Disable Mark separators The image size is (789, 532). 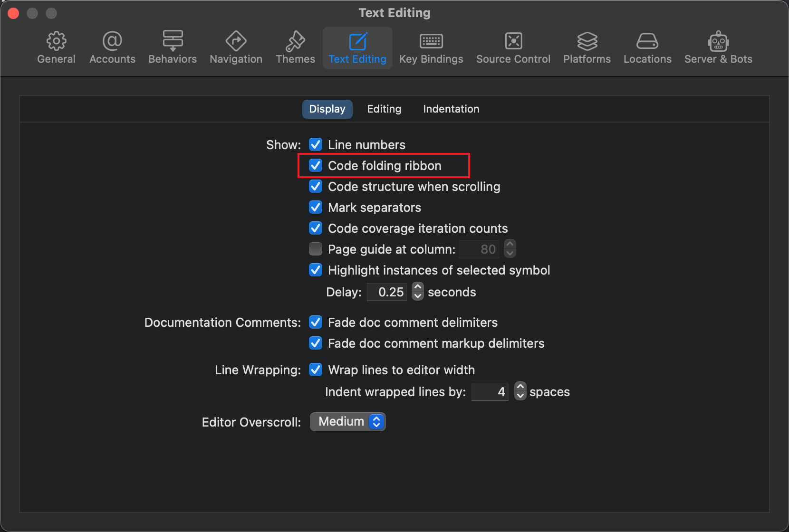pyautogui.click(x=316, y=207)
